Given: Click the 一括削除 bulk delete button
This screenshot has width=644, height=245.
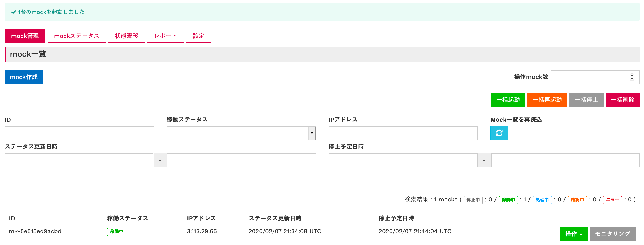Looking at the screenshot, I should (x=622, y=100).
